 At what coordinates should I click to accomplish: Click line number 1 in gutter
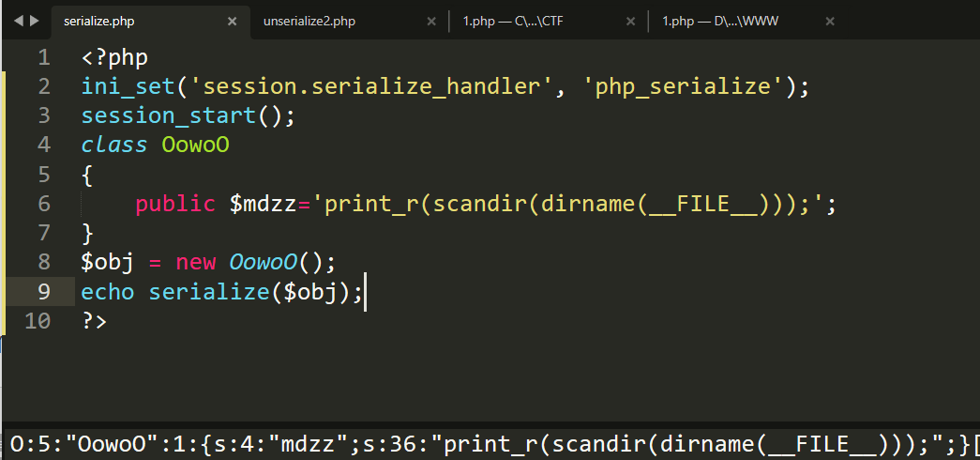pyautogui.click(x=44, y=58)
